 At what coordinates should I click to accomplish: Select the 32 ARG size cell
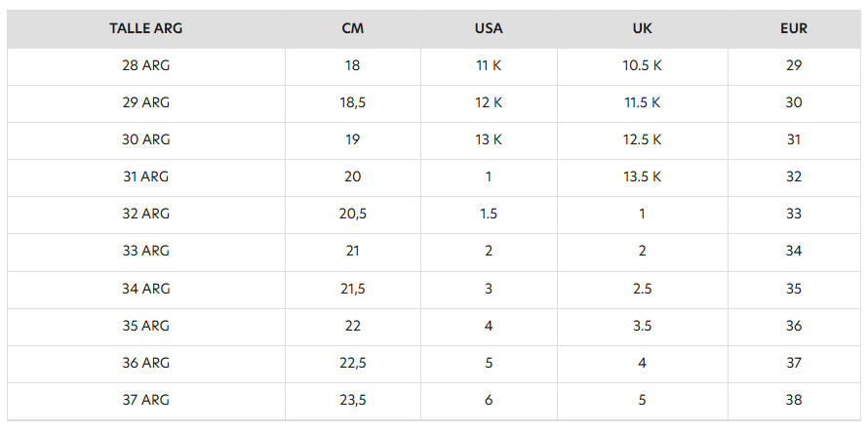[x=146, y=214]
